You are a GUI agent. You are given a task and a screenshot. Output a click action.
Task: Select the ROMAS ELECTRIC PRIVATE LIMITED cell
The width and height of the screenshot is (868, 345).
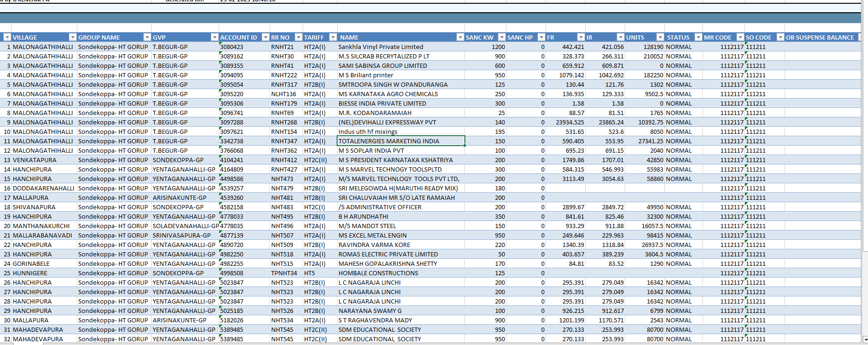point(401,254)
